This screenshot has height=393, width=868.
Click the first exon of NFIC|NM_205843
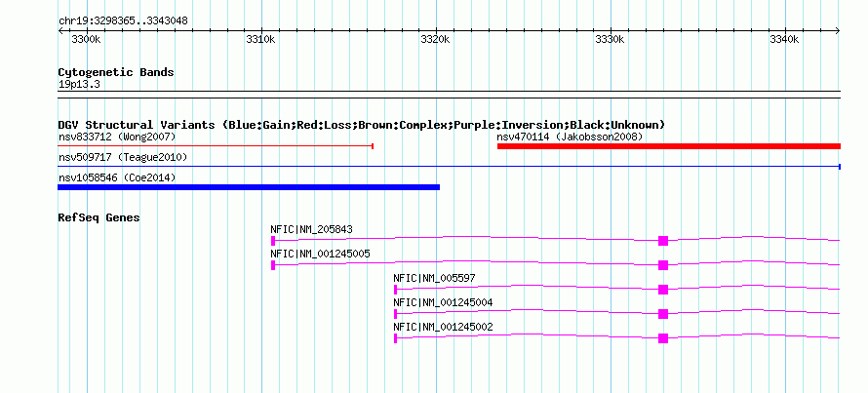point(273,241)
